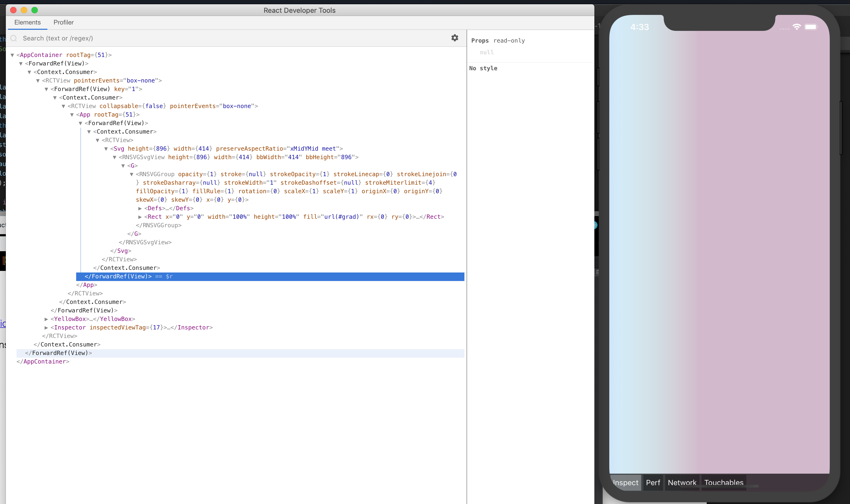This screenshot has width=850, height=504.
Task: Select the Elements tab
Action: pos(27,22)
